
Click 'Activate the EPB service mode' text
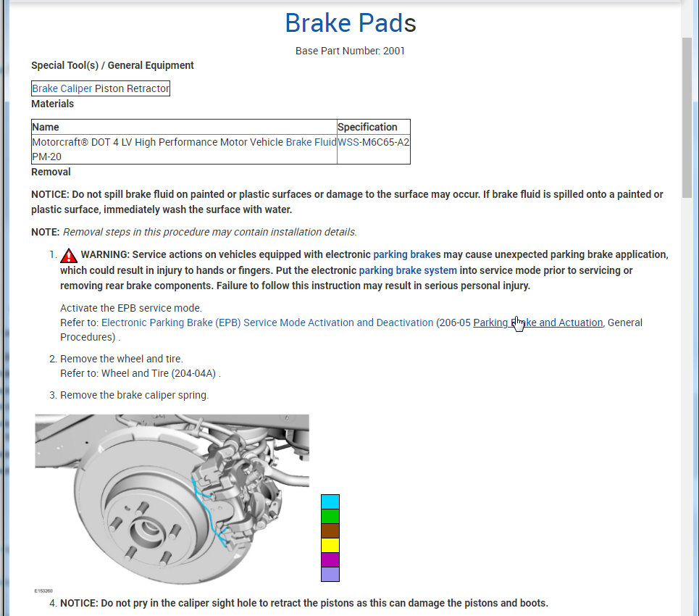(131, 308)
